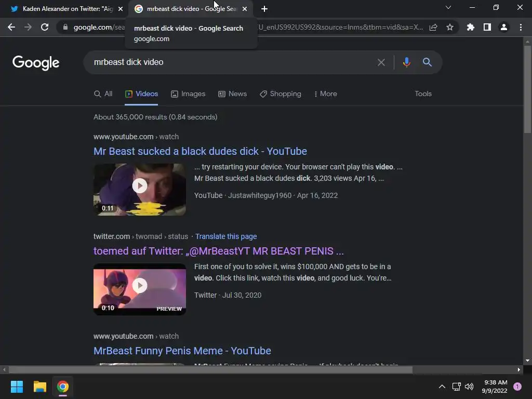This screenshot has width=532, height=399.
Task: Open the volume speaker tray icon
Action: pyautogui.click(x=469, y=387)
